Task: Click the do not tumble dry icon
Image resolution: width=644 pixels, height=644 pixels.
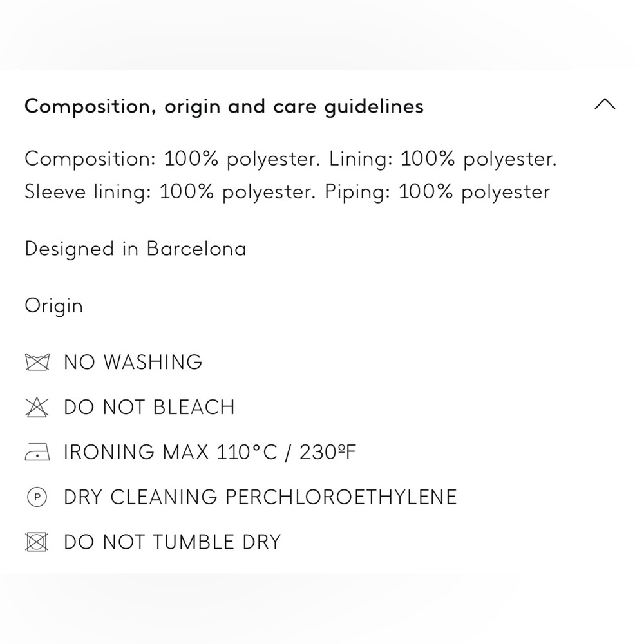Action: pos(37,542)
